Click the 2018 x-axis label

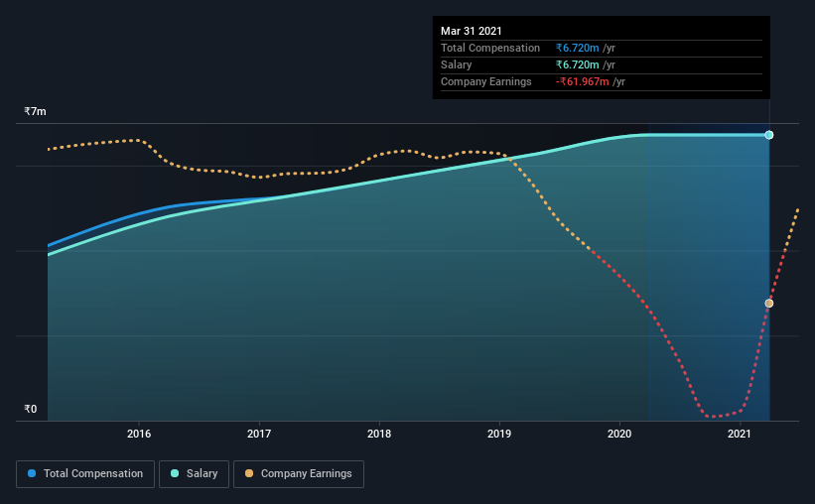point(379,434)
